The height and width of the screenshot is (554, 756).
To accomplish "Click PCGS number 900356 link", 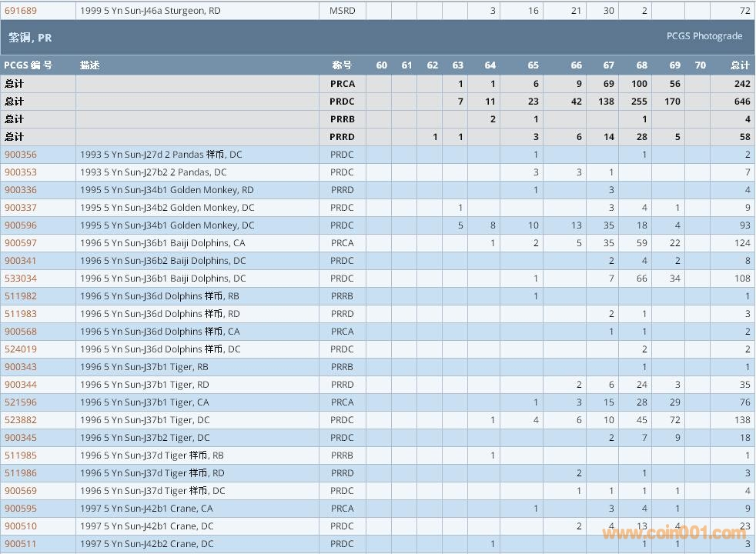I will (21, 155).
